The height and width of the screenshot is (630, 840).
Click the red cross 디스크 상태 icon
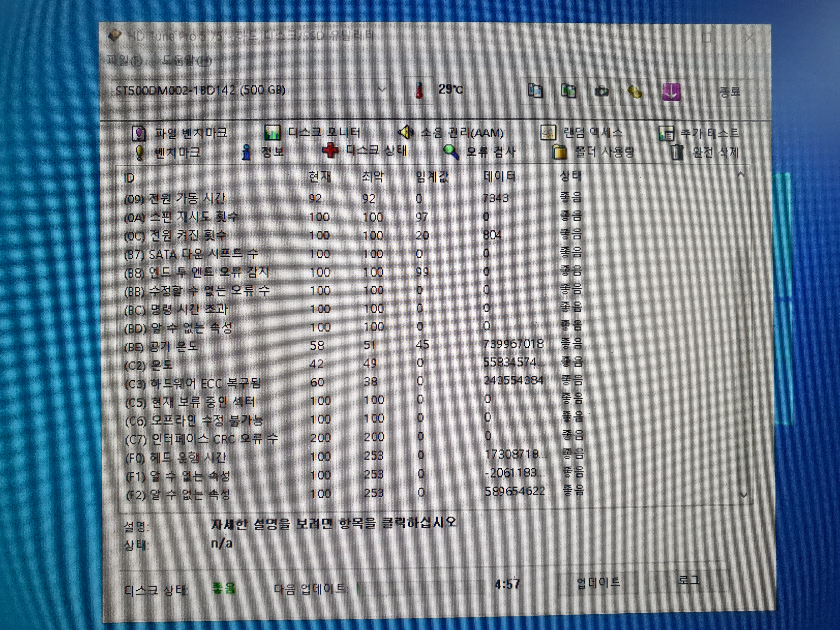[330, 151]
